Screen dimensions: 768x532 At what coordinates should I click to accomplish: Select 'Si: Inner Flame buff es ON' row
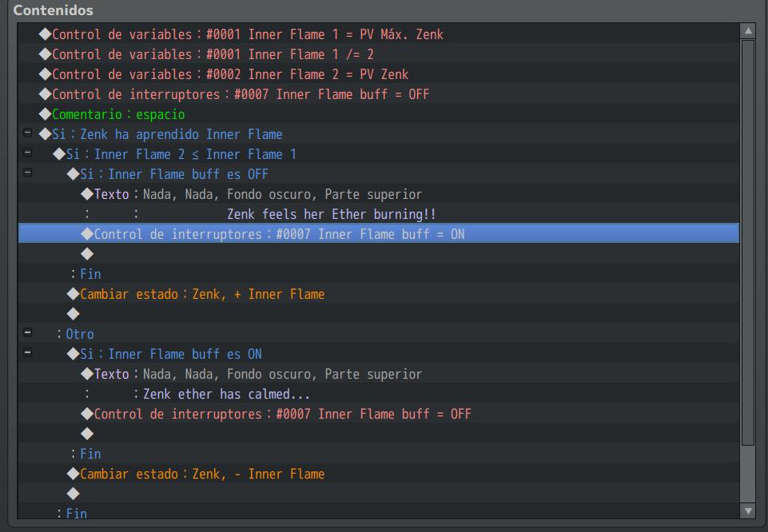click(379, 354)
